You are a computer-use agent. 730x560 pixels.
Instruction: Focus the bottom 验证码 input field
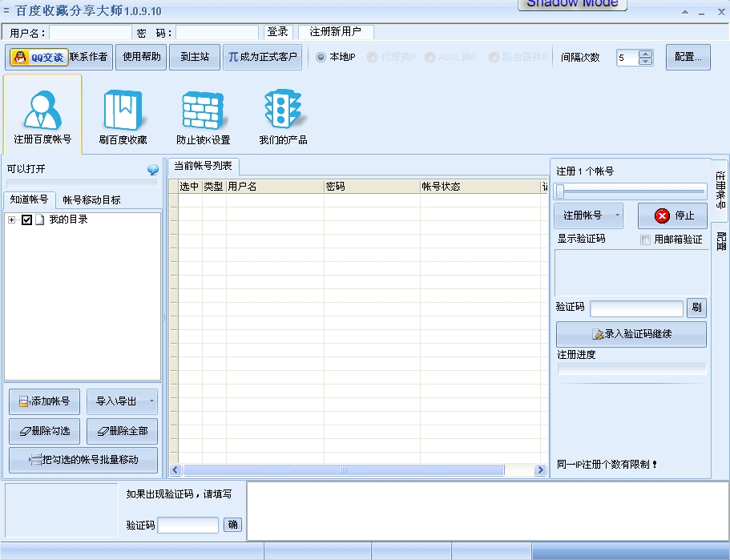click(188, 525)
